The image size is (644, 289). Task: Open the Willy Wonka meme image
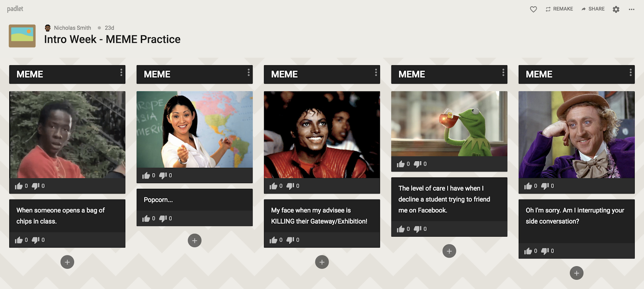tap(576, 135)
